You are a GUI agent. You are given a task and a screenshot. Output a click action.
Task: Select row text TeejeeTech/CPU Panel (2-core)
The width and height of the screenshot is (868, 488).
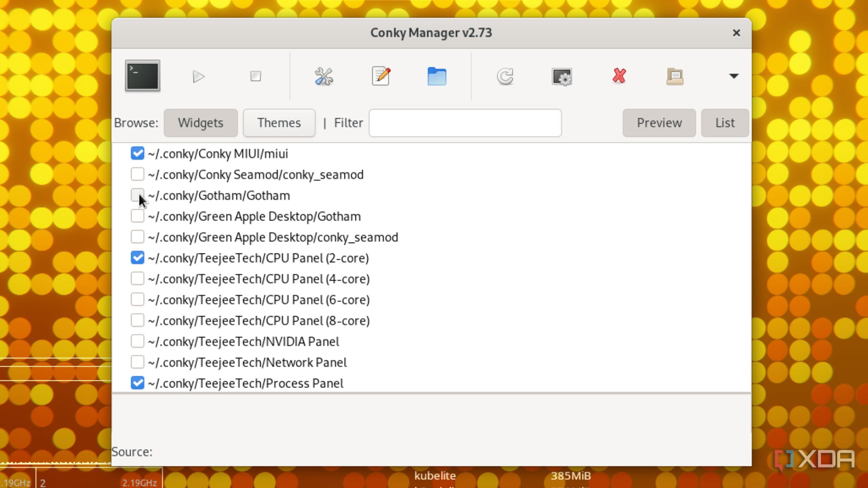click(x=283, y=258)
